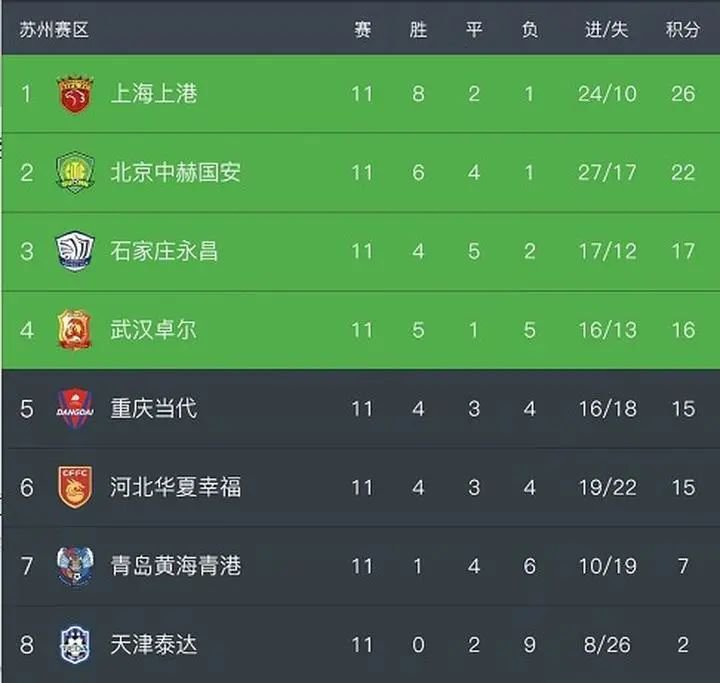Select the 武汉卓尔 team name
Viewport: 720px width, 683px height.
click(x=154, y=330)
